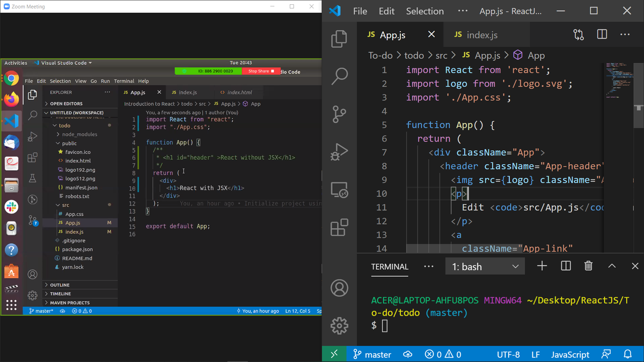The image size is (644, 362).
Task: Kill terminal with trash icon
Action: pyautogui.click(x=588, y=266)
